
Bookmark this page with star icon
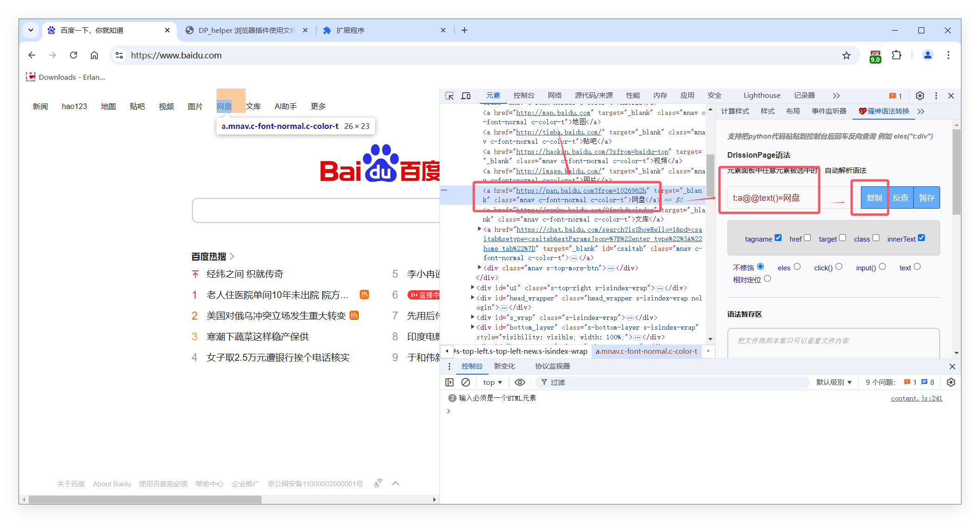pos(846,56)
